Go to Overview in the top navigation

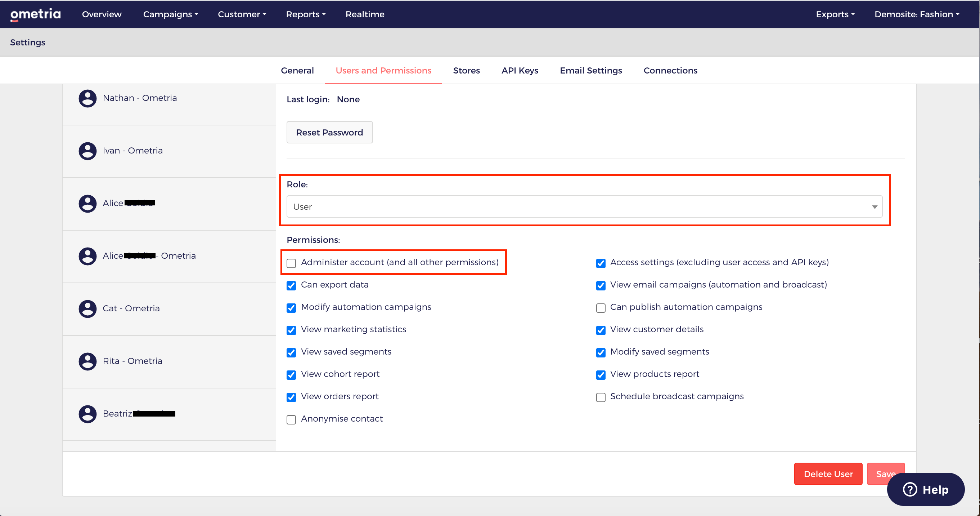102,14
